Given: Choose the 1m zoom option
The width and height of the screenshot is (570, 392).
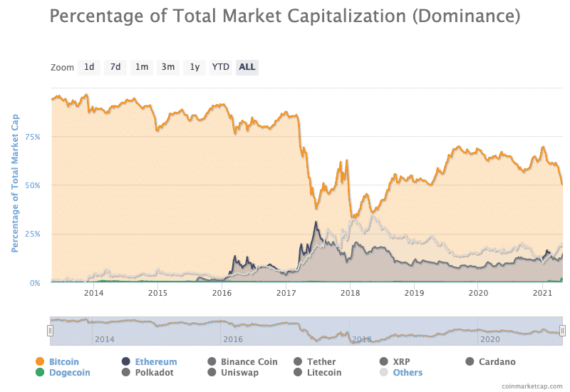Looking at the screenshot, I should (x=142, y=67).
